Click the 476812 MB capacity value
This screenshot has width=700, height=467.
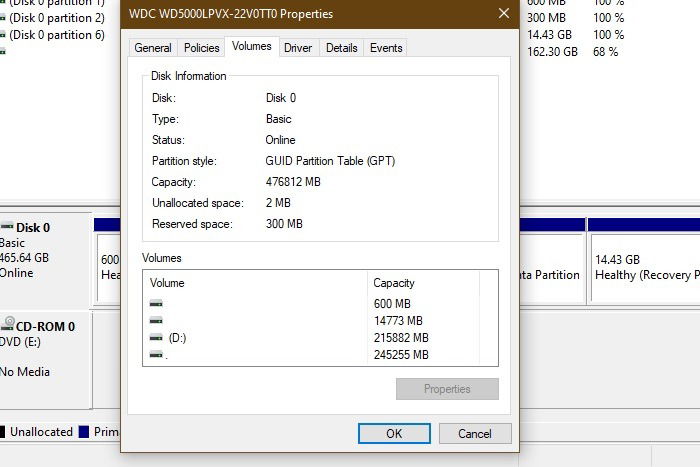[x=293, y=182]
